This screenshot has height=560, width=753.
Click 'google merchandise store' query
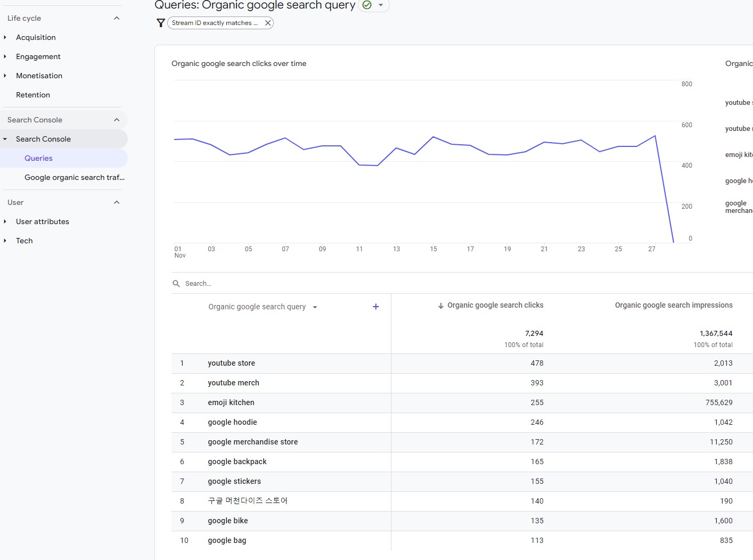point(253,442)
